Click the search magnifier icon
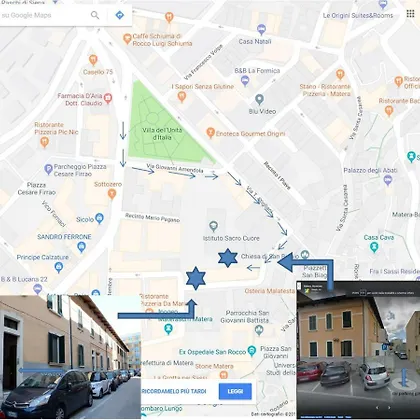This screenshot has width=420, height=420. (x=95, y=15)
